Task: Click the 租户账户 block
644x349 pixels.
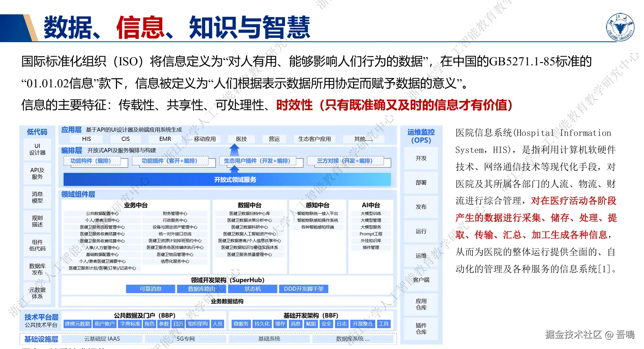Action: (104, 324)
